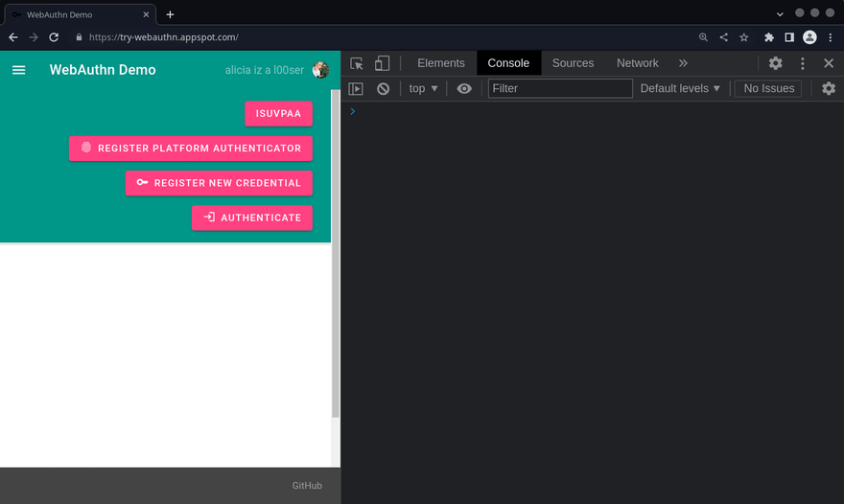Clear the console

[x=383, y=89]
